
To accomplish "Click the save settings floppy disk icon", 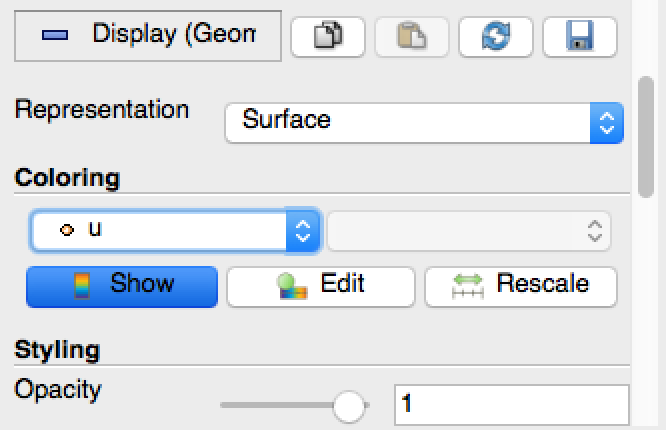I will click(579, 37).
